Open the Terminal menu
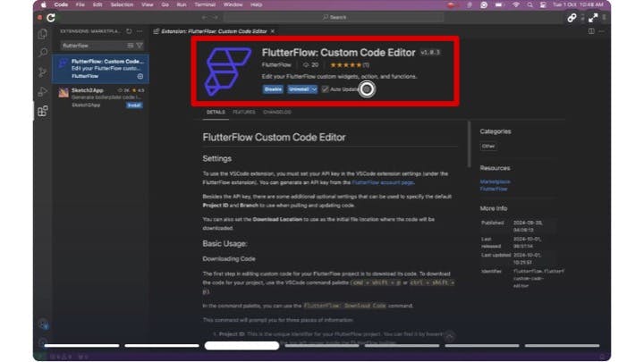644x362 pixels. pos(205,5)
